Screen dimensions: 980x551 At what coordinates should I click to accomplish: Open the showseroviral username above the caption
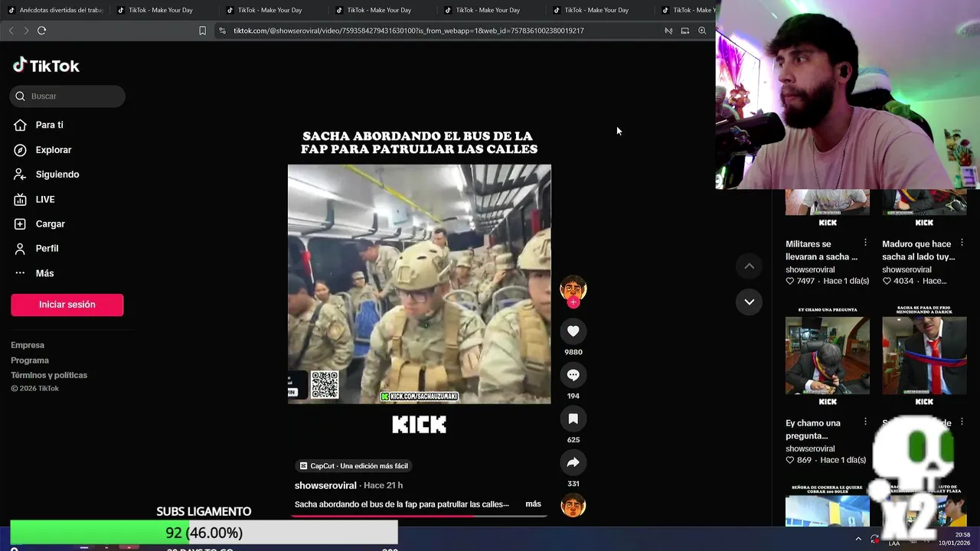[325, 485]
